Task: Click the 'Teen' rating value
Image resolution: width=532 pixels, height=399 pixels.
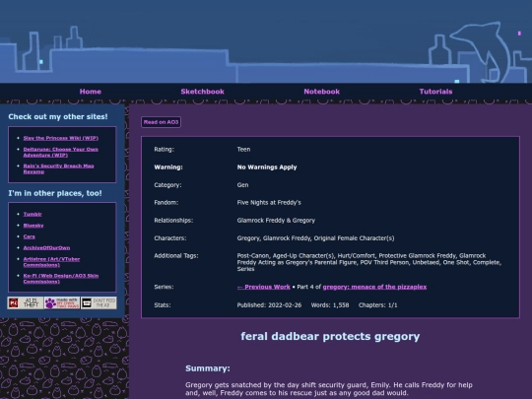Action: click(243, 150)
